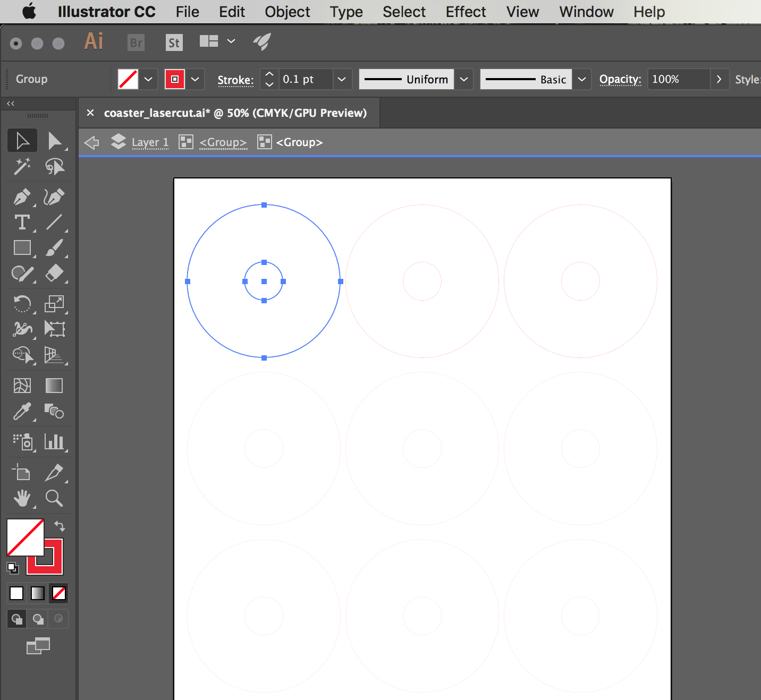Go to Layer 1 in isolation breadcrumb
This screenshot has width=761, height=700.
[x=150, y=142]
